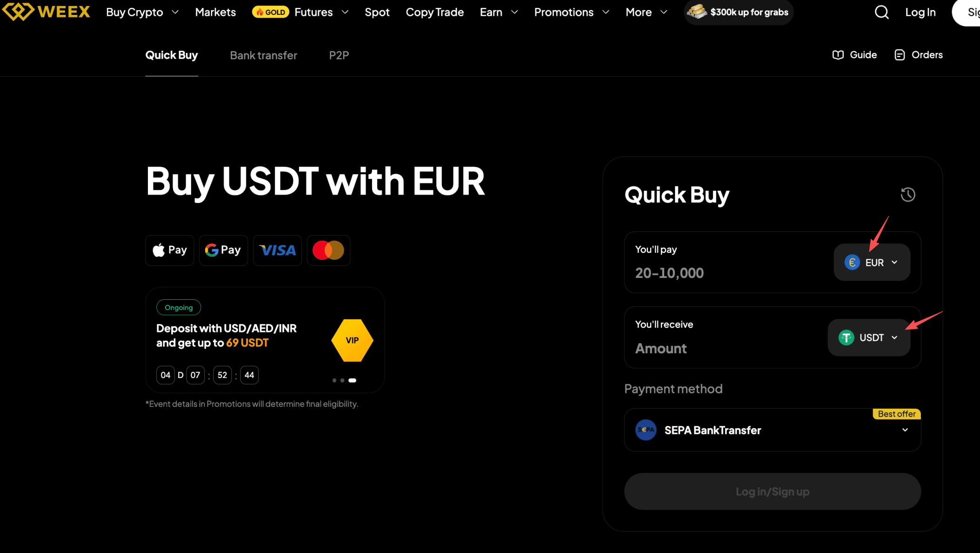Click the Apple Pay payment icon
Screen dimensions: 980x553
(x=170, y=250)
